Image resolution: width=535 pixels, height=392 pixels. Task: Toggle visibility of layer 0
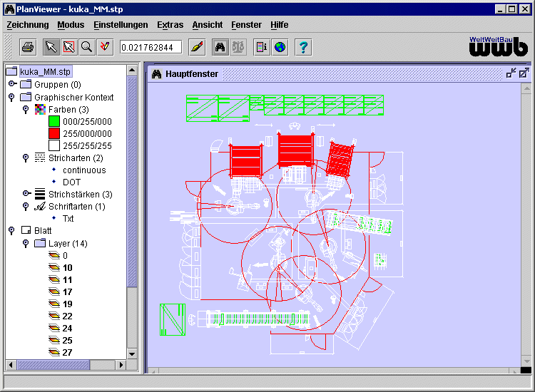(54, 255)
